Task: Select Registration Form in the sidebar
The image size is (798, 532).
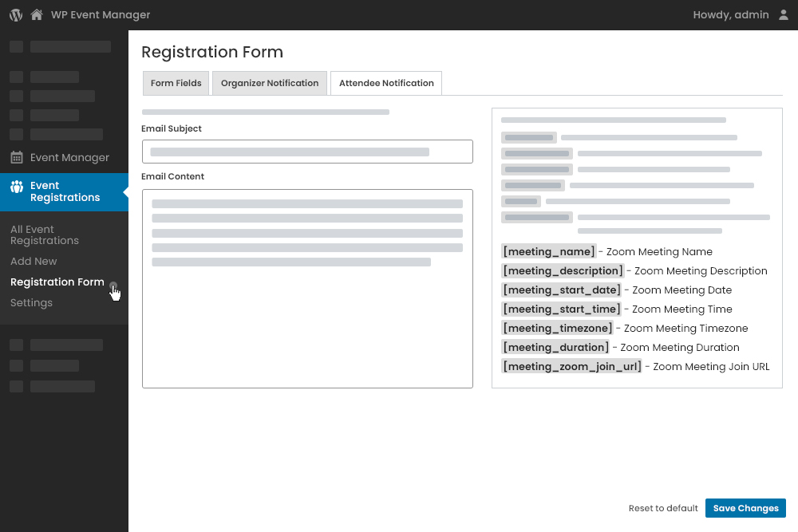Action: pyautogui.click(x=57, y=282)
